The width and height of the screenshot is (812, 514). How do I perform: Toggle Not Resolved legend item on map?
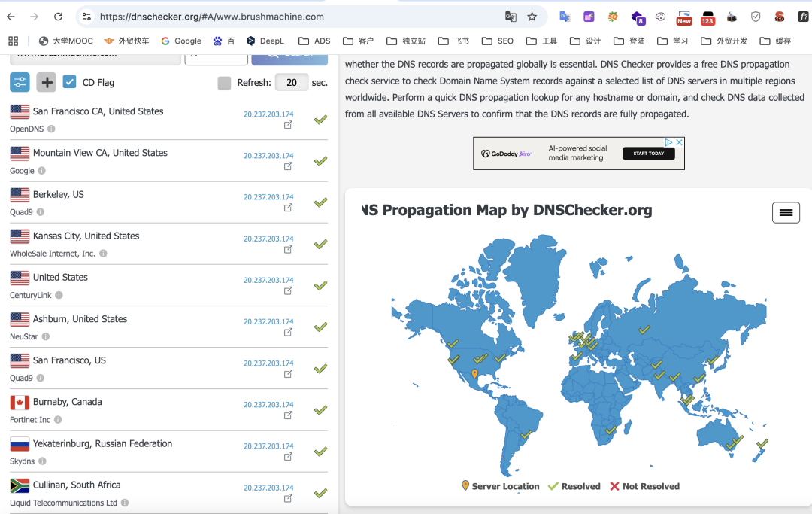coord(645,486)
